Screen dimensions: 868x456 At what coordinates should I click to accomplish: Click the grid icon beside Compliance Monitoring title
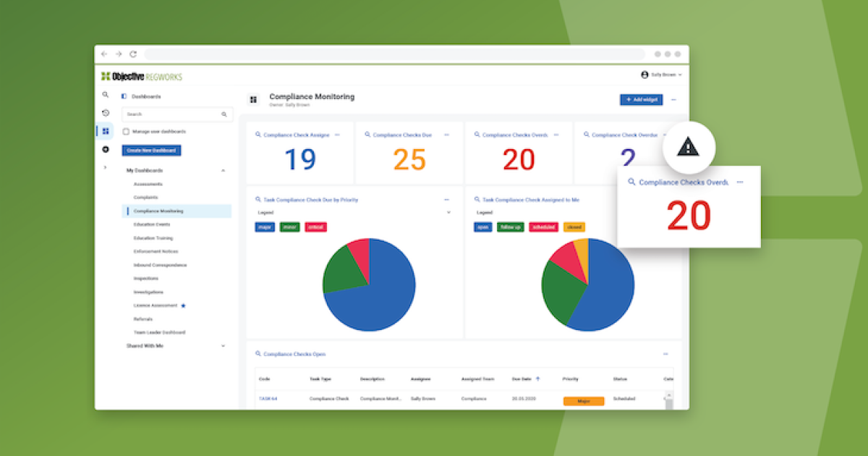tap(255, 99)
